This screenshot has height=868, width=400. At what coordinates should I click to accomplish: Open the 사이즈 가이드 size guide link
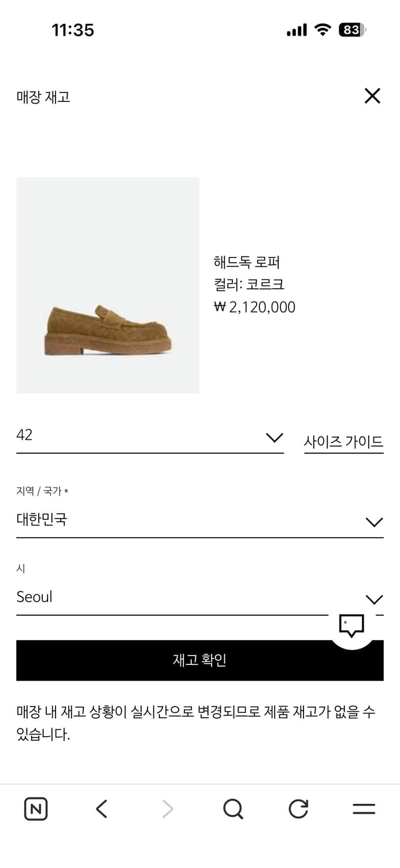point(344,440)
